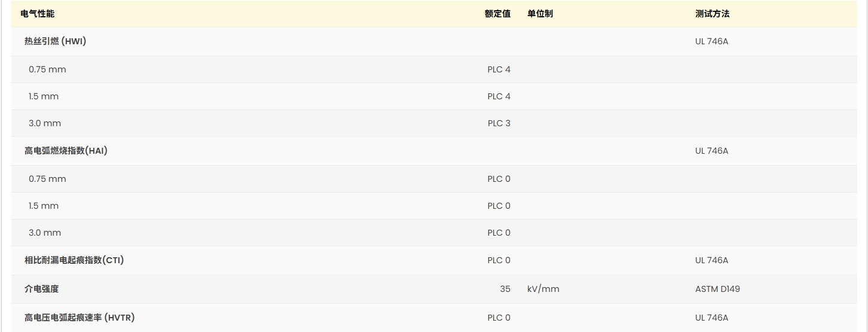868x332 pixels.
Task: Select the 高电压电弧起痕速率 (HVTR) label
Action: 80,318
